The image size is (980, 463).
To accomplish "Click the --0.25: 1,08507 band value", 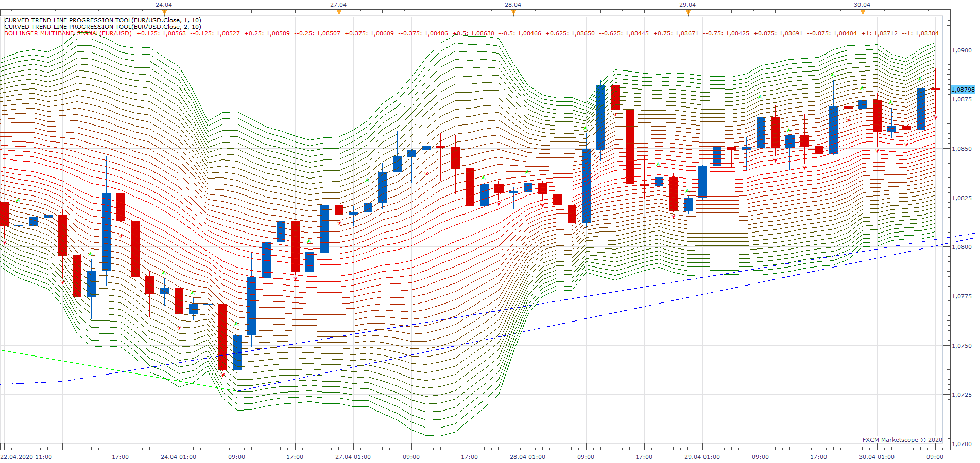I will (x=317, y=33).
